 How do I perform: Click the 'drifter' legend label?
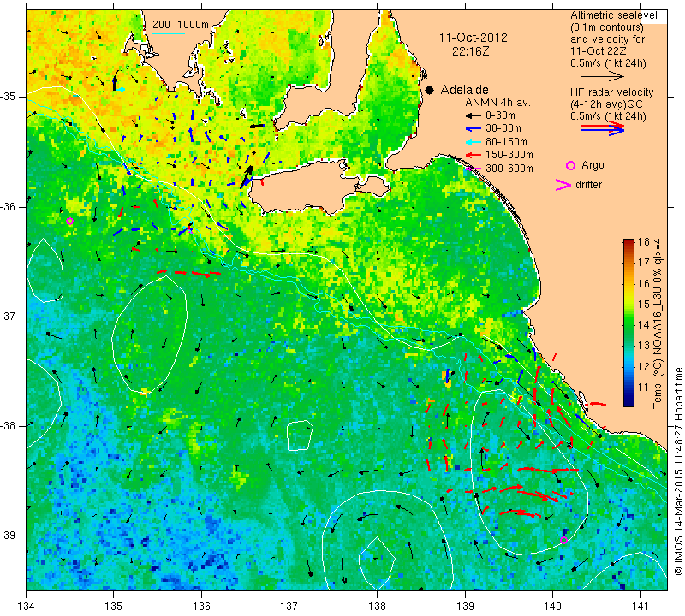588,185
